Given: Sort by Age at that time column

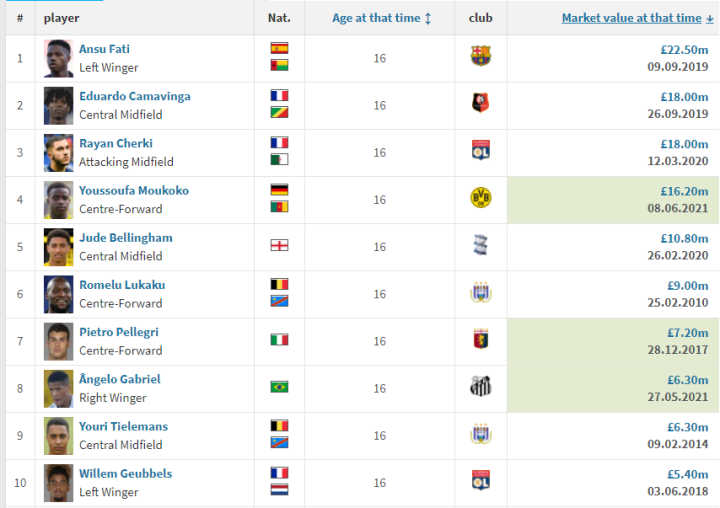Looking at the screenshot, I should (x=381, y=18).
